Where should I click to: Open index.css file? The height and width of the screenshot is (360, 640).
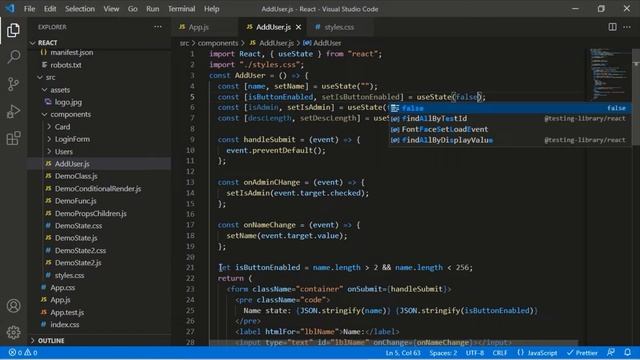point(99,324)
